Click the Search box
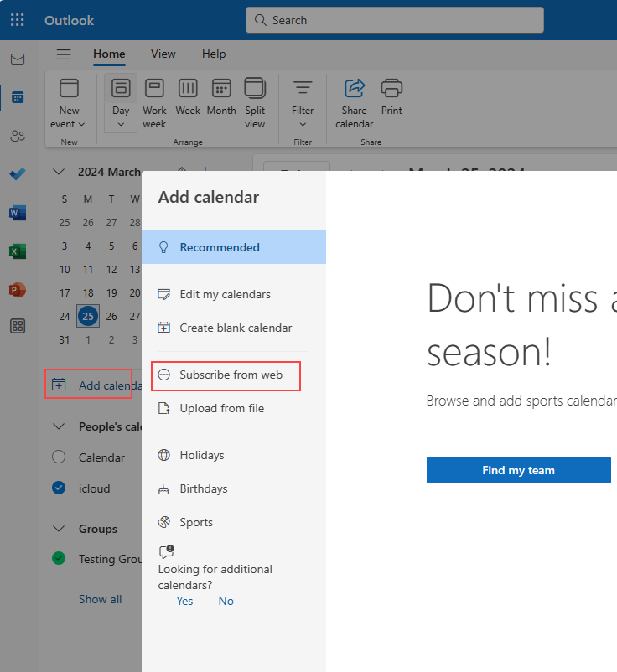 pyautogui.click(x=395, y=20)
